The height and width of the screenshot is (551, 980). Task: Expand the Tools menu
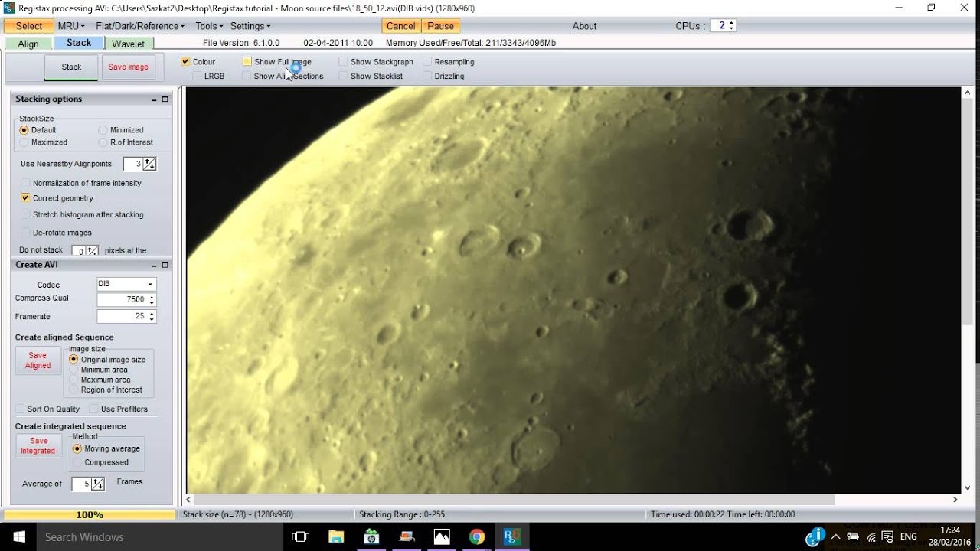point(209,26)
